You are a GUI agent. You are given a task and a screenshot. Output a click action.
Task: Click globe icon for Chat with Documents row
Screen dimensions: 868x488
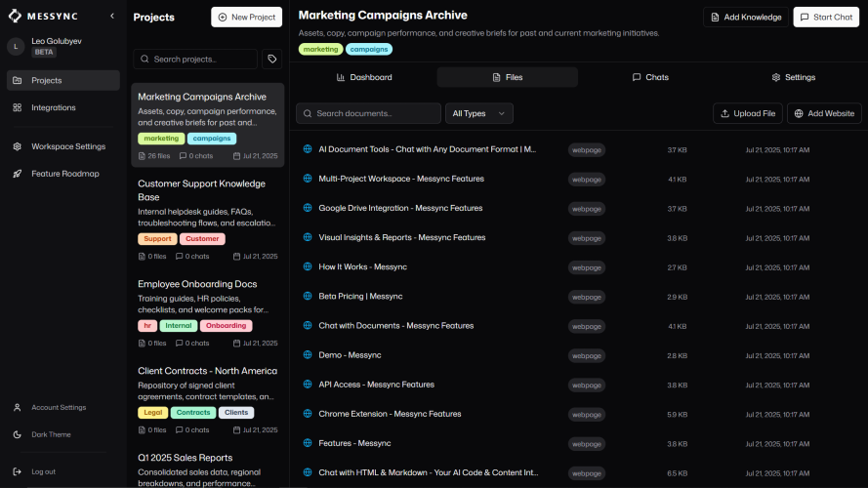pos(308,326)
